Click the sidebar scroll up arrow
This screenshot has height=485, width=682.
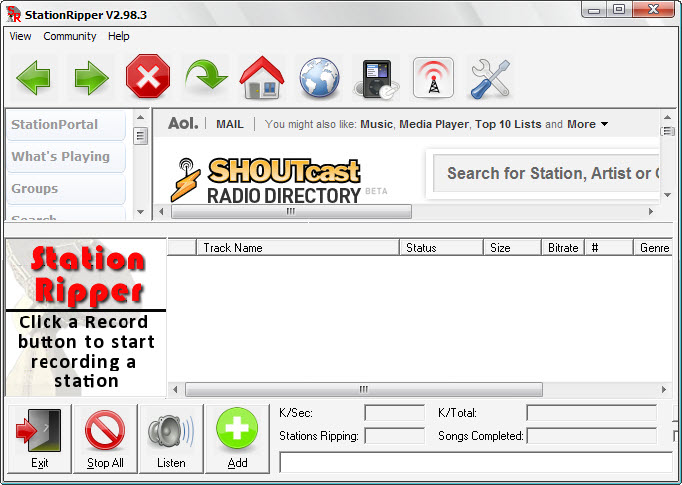click(x=140, y=117)
